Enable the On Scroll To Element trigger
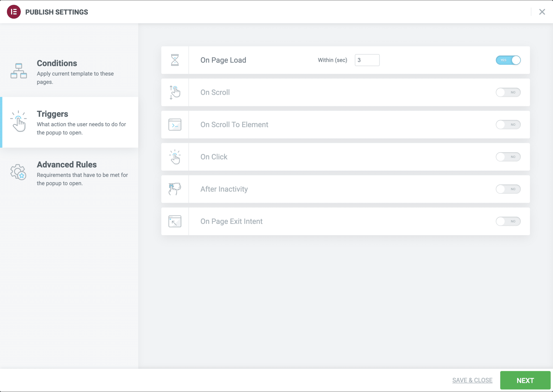 [x=508, y=124]
